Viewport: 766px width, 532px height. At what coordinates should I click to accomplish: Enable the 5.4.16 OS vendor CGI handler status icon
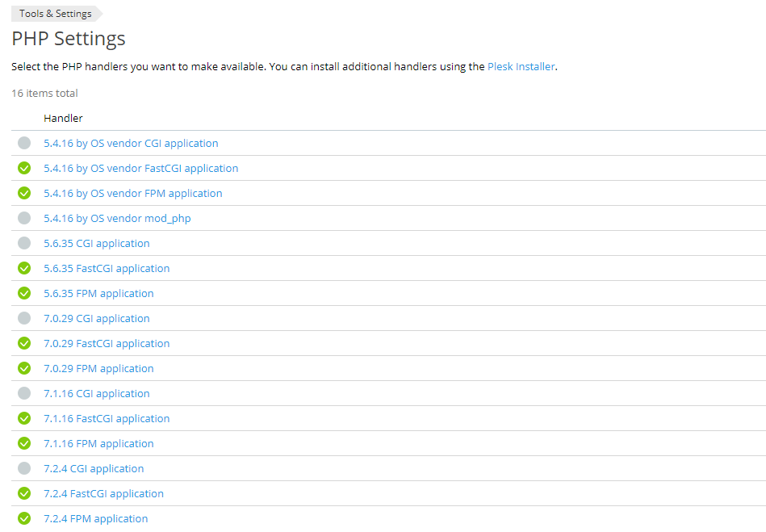point(24,143)
